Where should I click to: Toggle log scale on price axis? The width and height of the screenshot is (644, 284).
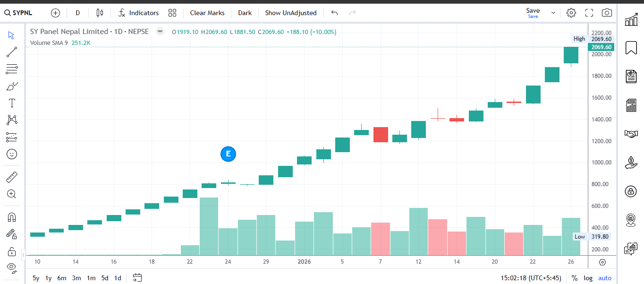(x=587, y=278)
